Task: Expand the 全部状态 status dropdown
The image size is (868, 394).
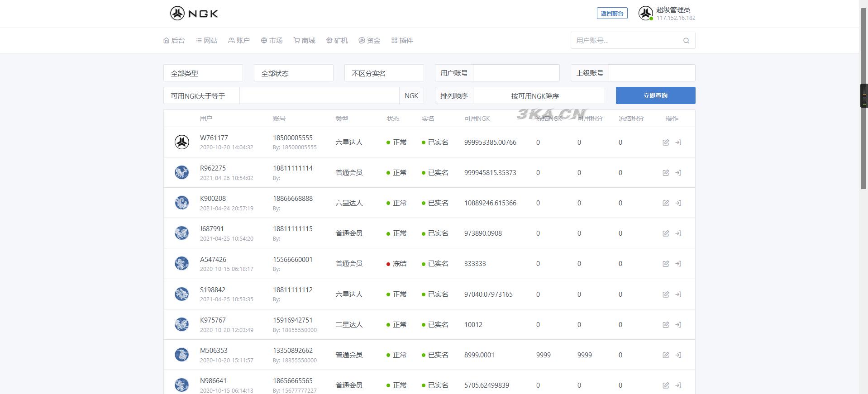Action: point(293,73)
